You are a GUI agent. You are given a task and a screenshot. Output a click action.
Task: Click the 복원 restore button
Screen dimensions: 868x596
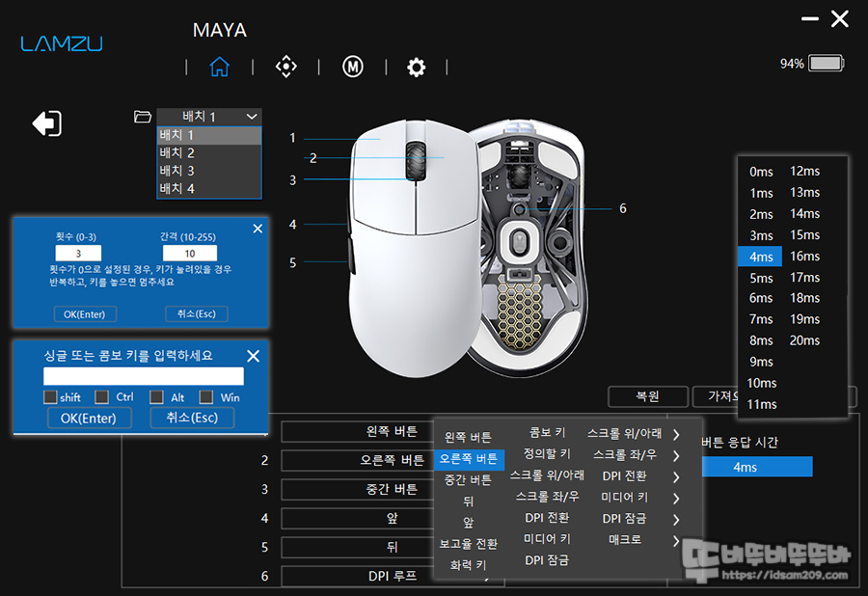(648, 396)
